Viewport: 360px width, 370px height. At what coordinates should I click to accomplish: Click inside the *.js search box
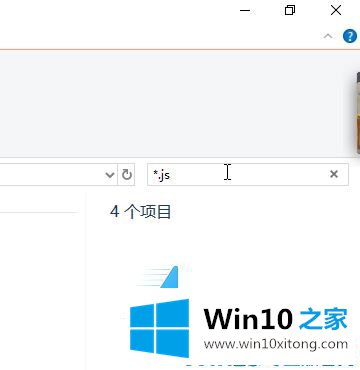pyautogui.click(x=248, y=174)
